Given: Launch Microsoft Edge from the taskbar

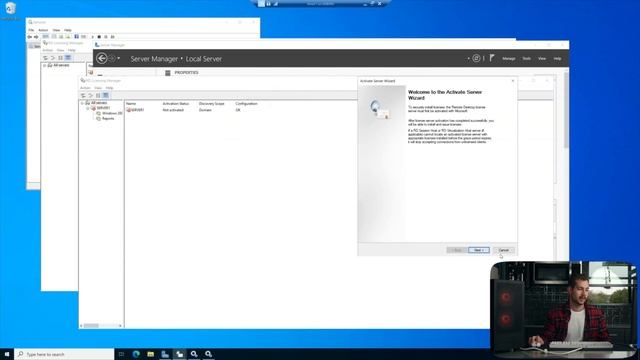Looking at the screenshot, I should coord(136,354).
